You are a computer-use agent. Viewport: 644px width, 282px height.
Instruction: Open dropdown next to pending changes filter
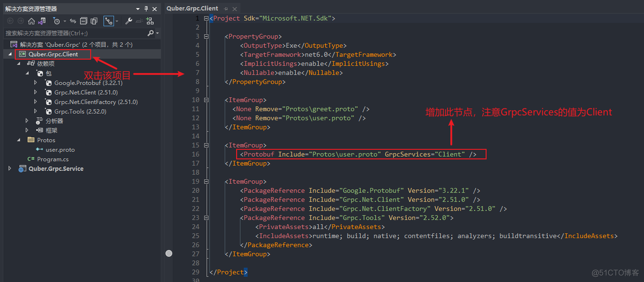pyautogui.click(x=65, y=21)
